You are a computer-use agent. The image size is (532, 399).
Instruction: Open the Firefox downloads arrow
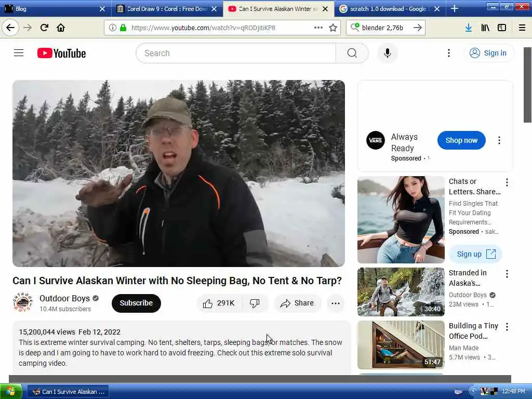pyautogui.click(x=469, y=28)
